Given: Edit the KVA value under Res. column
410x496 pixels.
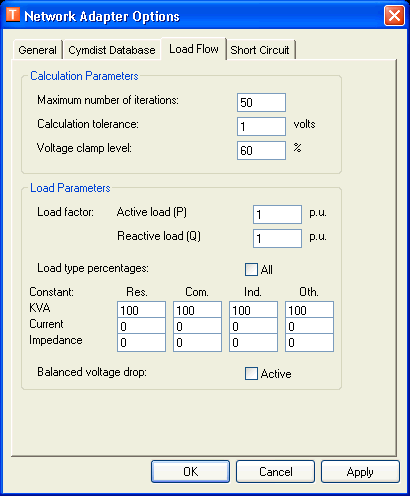Looking at the screenshot, I should [x=141, y=310].
